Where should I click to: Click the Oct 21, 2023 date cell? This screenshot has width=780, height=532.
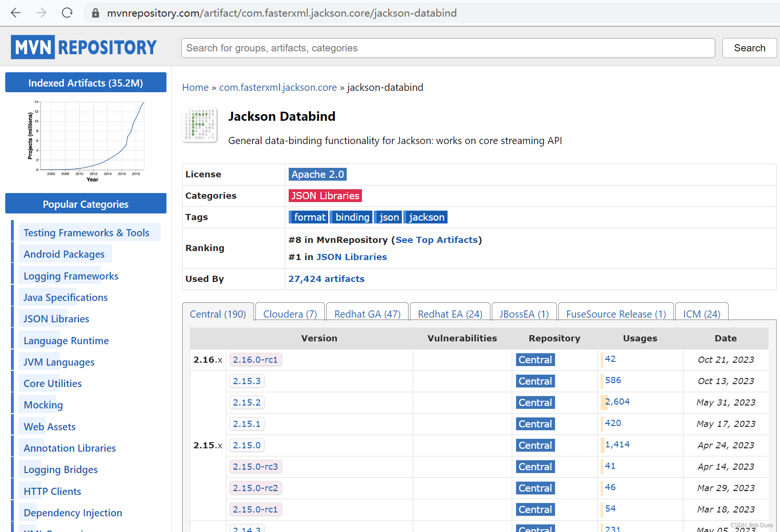[x=726, y=360]
